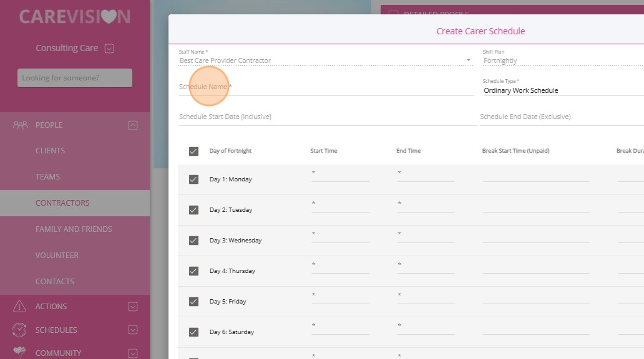Image resolution: width=644 pixels, height=359 pixels.
Task: Click Saturday's Start Time field
Action: pos(340,328)
